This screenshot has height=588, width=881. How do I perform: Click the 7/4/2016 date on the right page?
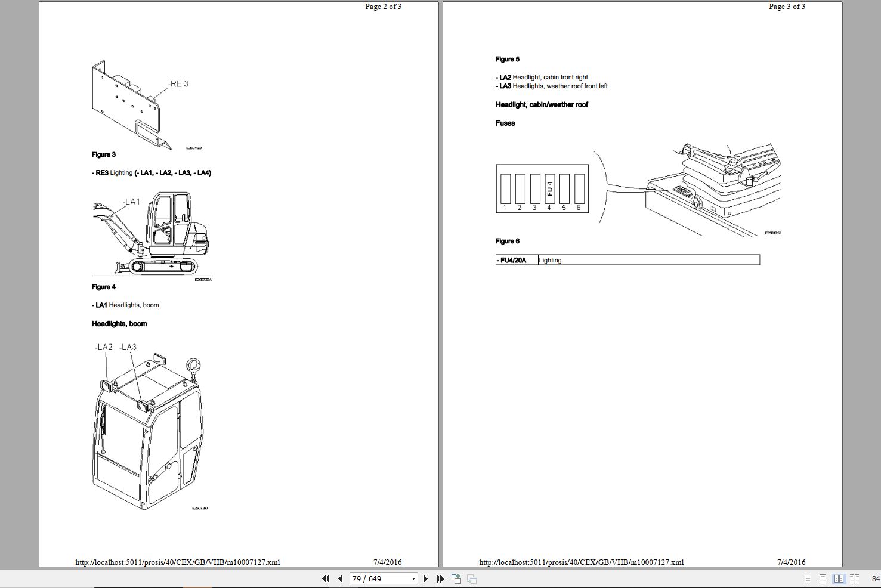tap(792, 562)
